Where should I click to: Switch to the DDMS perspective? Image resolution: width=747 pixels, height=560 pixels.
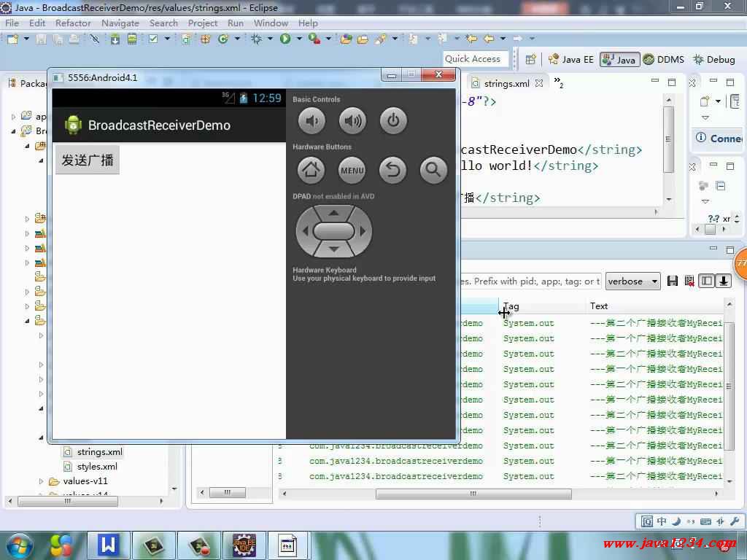pos(664,60)
